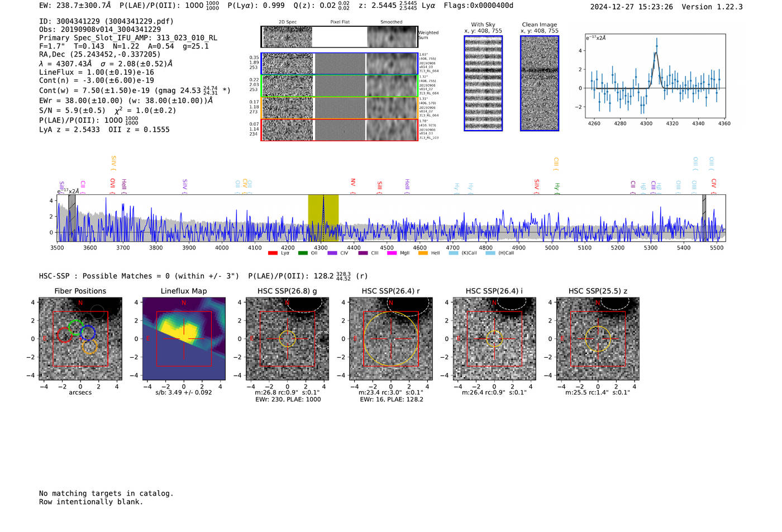This screenshot has width=782, height=532.
Task: Open the Fiber Positions cutout image
Action: click(x=80, y=339)
